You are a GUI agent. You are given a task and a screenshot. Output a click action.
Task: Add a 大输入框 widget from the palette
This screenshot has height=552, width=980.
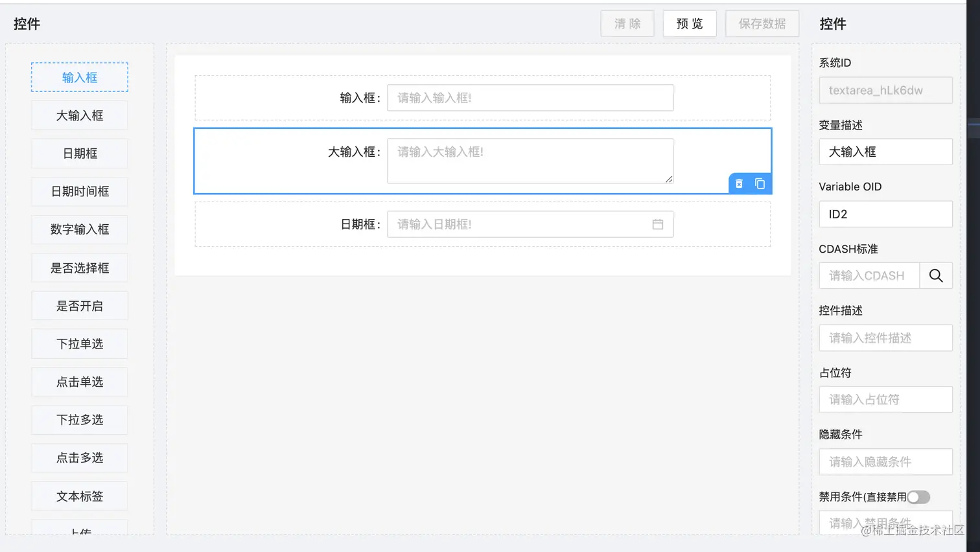(80, 115)
